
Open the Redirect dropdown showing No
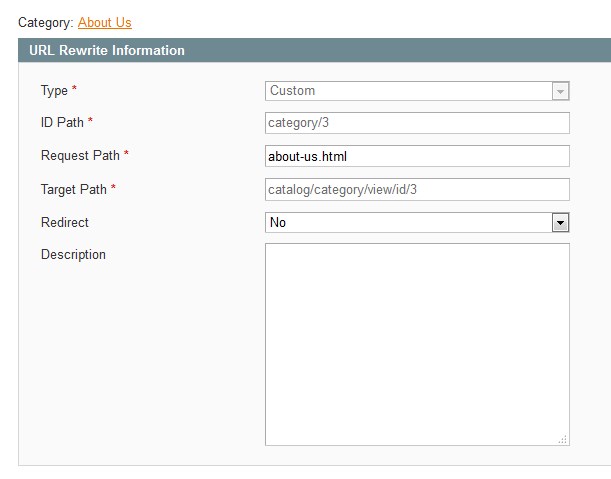pyautogui.click(x=417, y=223)
